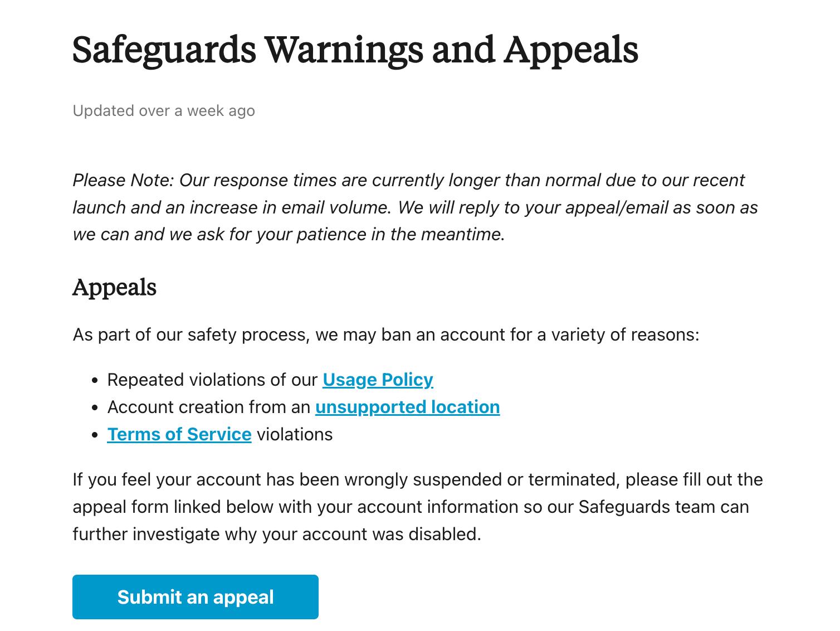The image size is (840, 631).
Task: Click the 'Please Note:' phrase in the notice
Action: click(x=124, y=180)
